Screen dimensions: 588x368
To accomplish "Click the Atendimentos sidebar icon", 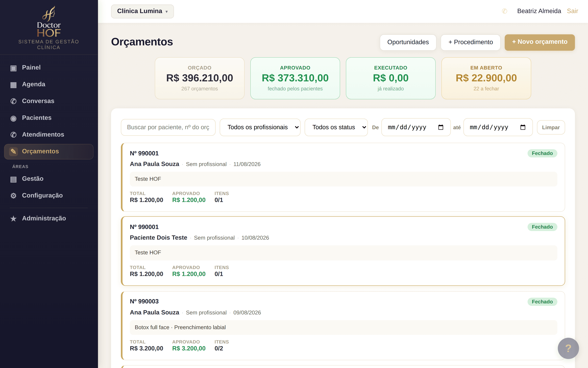I will (x=13, y=135).
